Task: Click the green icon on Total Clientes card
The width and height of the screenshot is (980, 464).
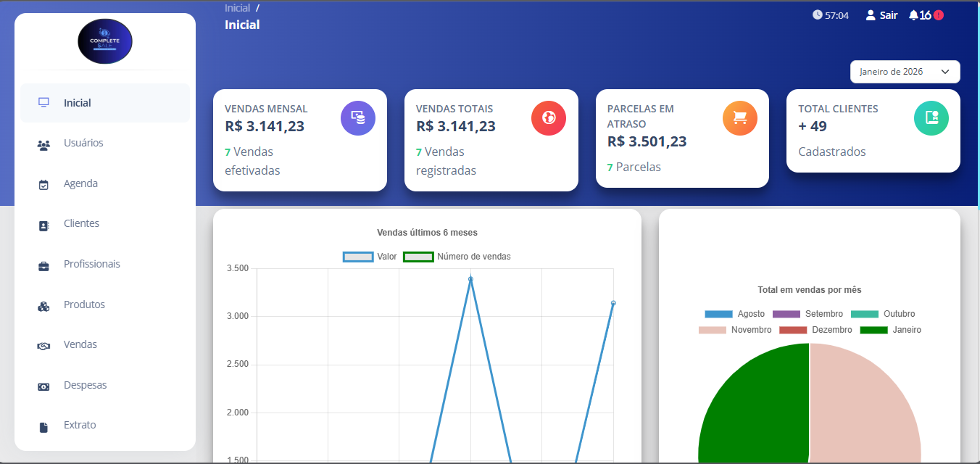Action: pos(931,118)
